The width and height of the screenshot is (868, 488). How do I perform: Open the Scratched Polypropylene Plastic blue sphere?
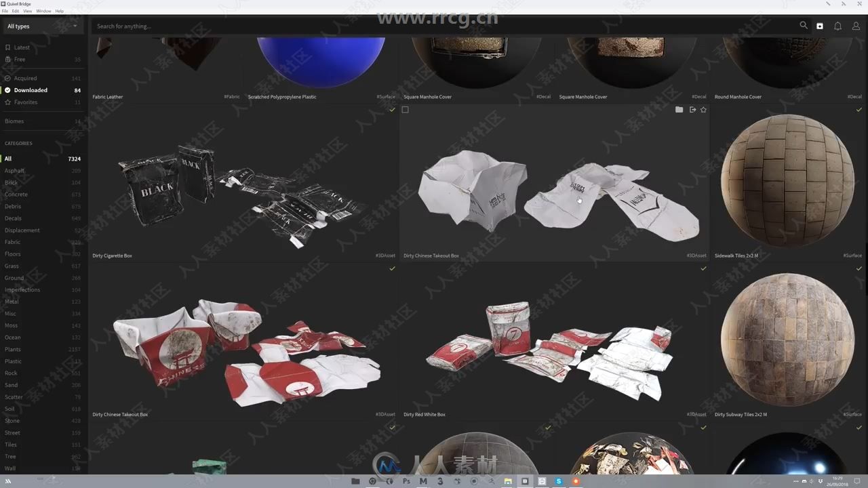click(321, 62)
